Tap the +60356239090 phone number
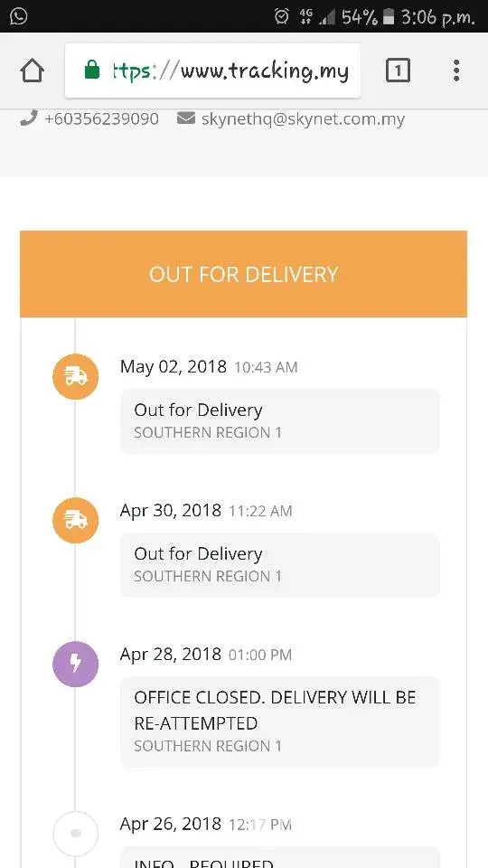Viewport: 488px width, 868px height. tap(101, 119)
